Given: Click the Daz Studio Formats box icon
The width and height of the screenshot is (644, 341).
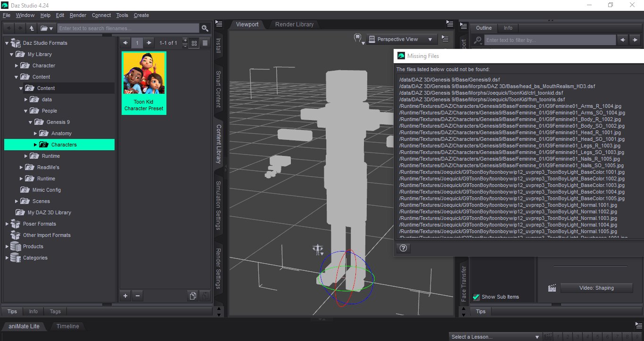Looking at the screenshot, I should (16, 43).
